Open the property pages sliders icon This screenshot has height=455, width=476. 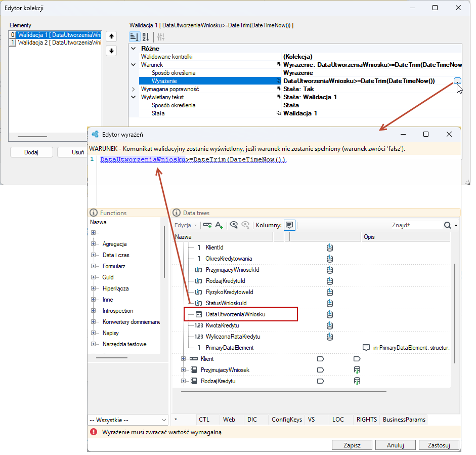coord(160,37)
